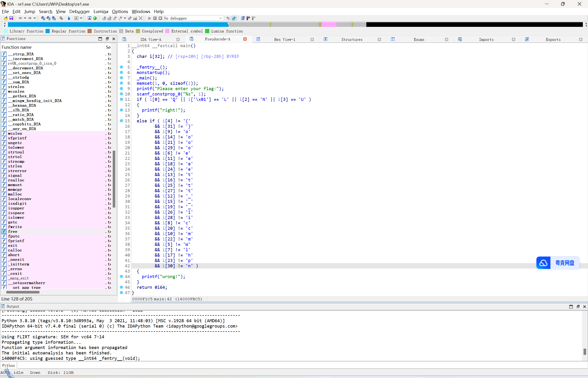The width and height of the screenshot is (588, 378).
Task: Open a file with the folder icon
Action: [x=6, y=18]
